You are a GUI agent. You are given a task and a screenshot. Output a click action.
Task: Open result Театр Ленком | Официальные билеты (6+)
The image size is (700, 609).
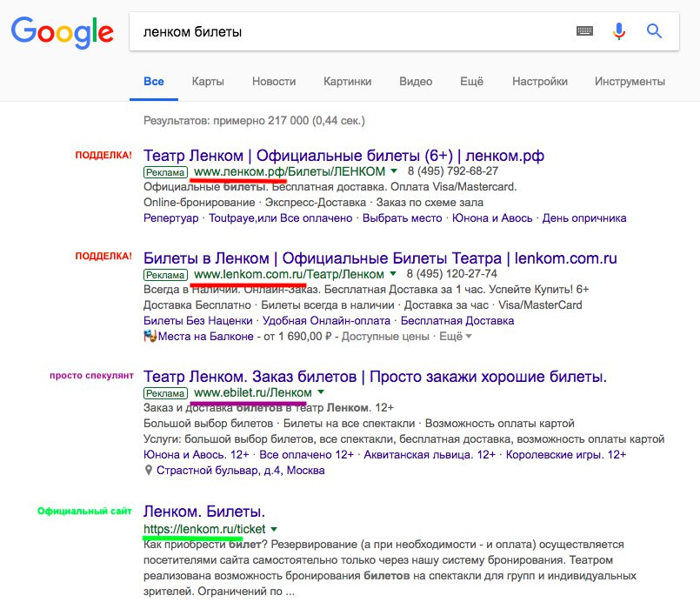(x=343, y=156)
